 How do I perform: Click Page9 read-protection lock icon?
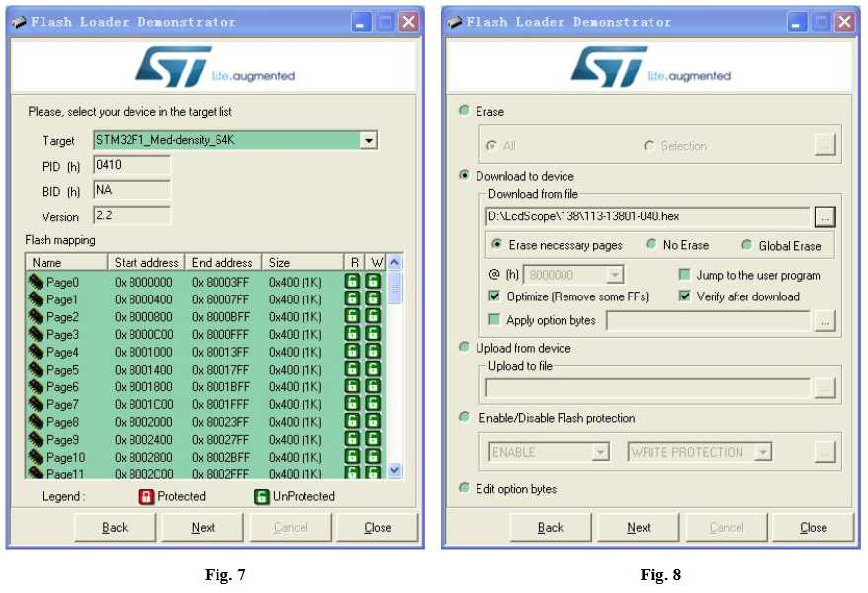click(352, 439)
